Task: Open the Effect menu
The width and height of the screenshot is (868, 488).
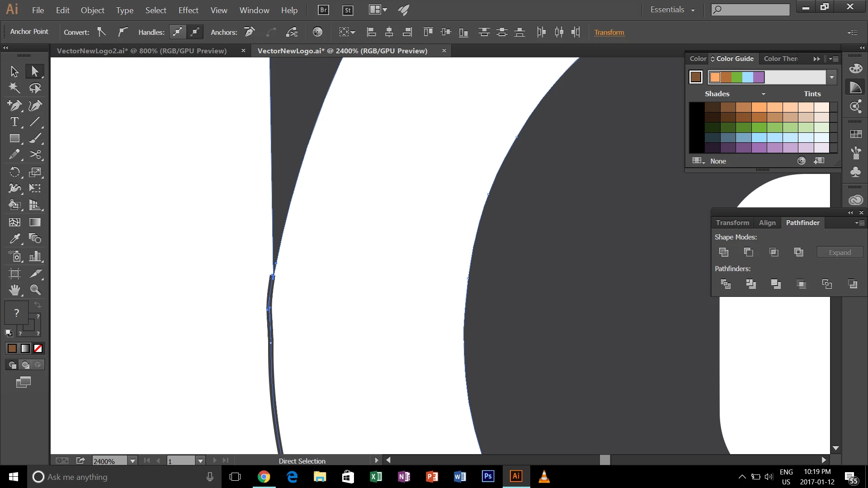Action: point(188,10)
